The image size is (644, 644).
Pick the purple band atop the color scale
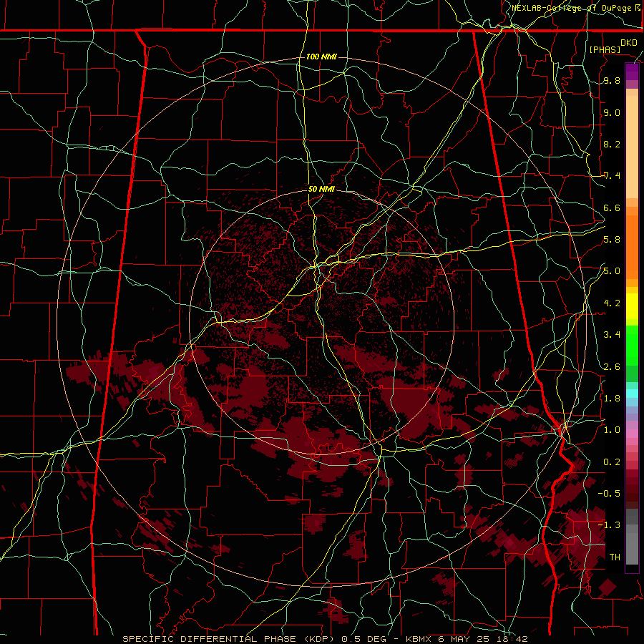tap(632, 72)
